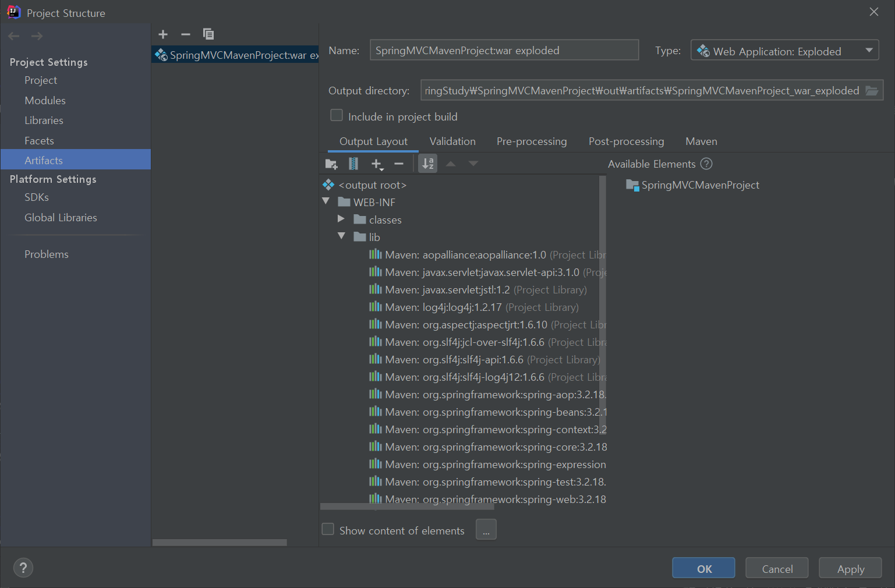Open the Validation tab
The width and height of the screenshot is (895, 588).
coord(452,141)
